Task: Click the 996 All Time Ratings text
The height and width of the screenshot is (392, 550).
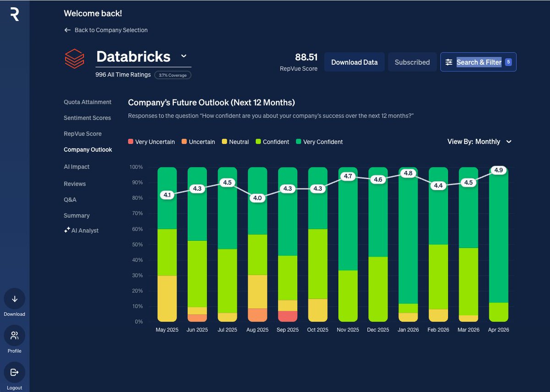Action: click(x=123, y=74)
